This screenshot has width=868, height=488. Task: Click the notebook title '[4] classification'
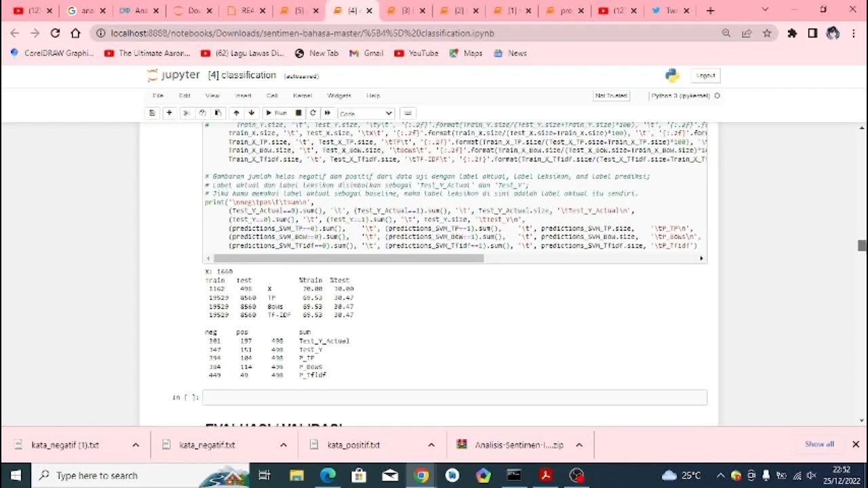tap(242, 75)
